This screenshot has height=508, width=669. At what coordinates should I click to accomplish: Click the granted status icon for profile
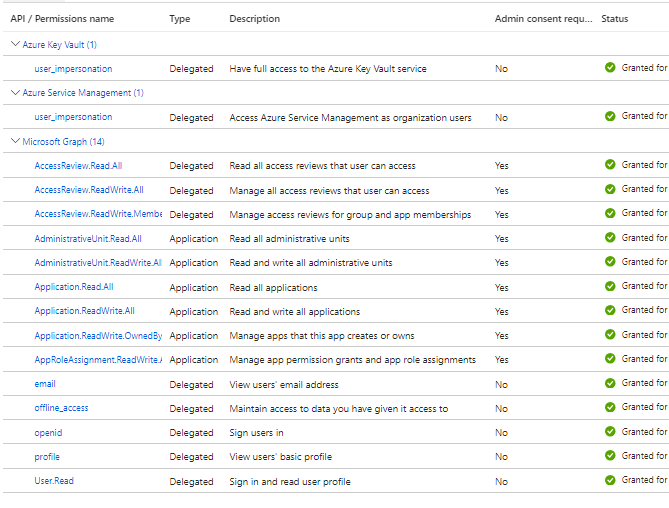610,456
